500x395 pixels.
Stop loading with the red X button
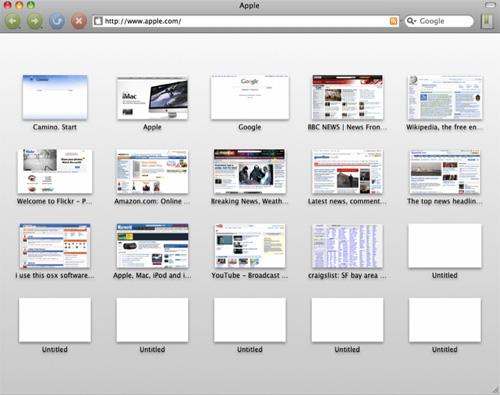(x=79, y=21)
